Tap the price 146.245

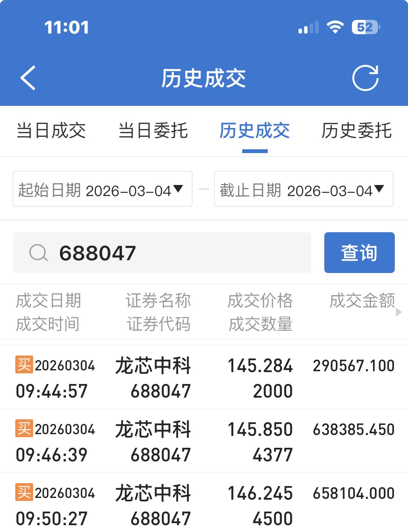(261, 493)
